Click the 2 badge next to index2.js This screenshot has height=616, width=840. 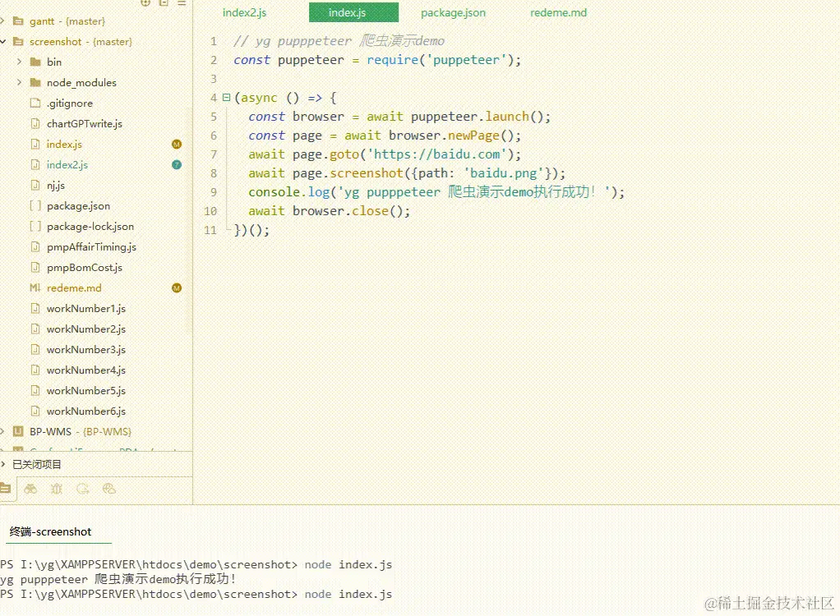coord(176,164)
